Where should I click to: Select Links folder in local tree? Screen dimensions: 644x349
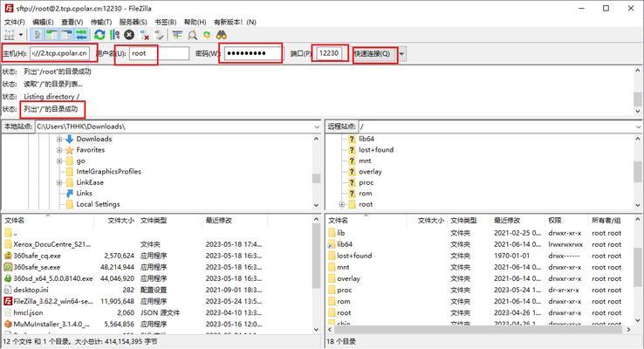point(84,194)
